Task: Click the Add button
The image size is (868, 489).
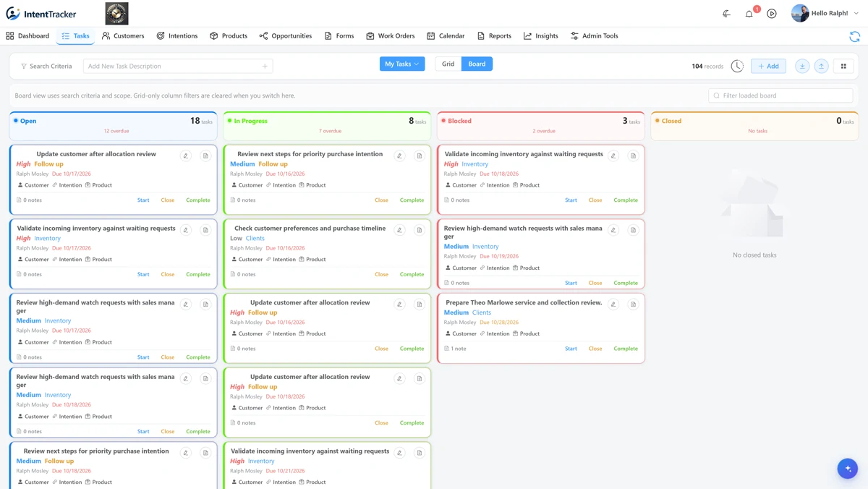Action: point(768,66)
